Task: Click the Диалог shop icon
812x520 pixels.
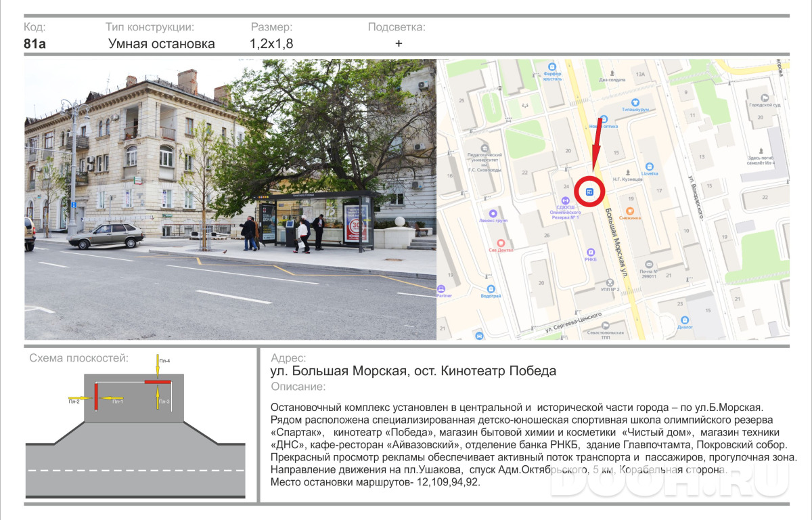Action: pyautogui.click(x=685, y=320)
